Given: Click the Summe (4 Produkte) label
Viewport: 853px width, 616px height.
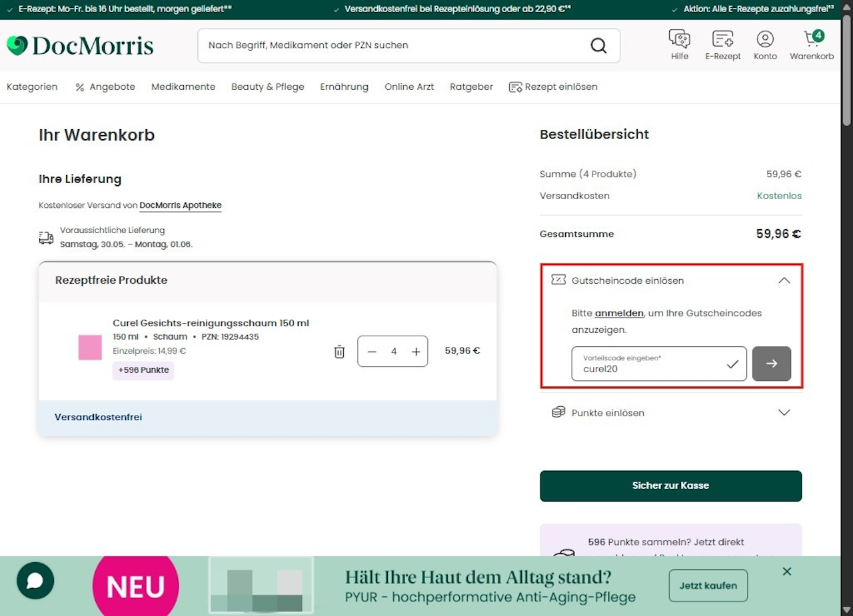Looking at the screenshot, I should (x=588, y=174).
